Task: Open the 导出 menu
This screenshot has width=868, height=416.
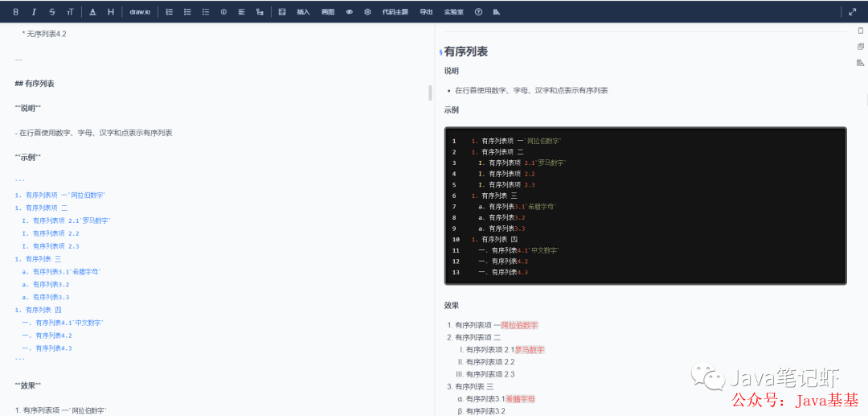Action: point(426,11)
